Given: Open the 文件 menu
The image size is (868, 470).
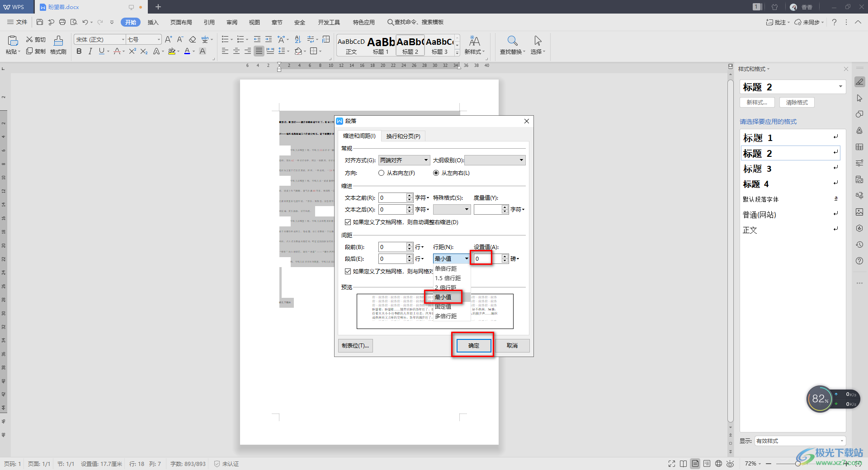Looking at the screenshot, I should (x=17, y=22).
